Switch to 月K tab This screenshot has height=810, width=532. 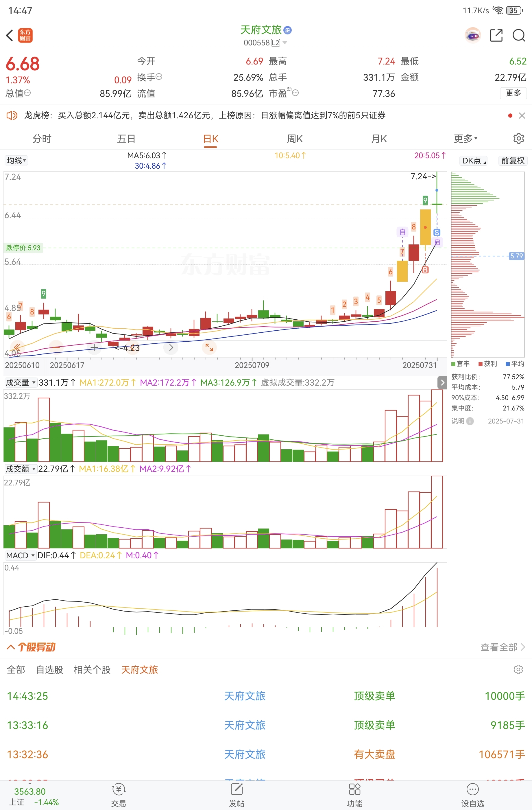coord(379,139)
